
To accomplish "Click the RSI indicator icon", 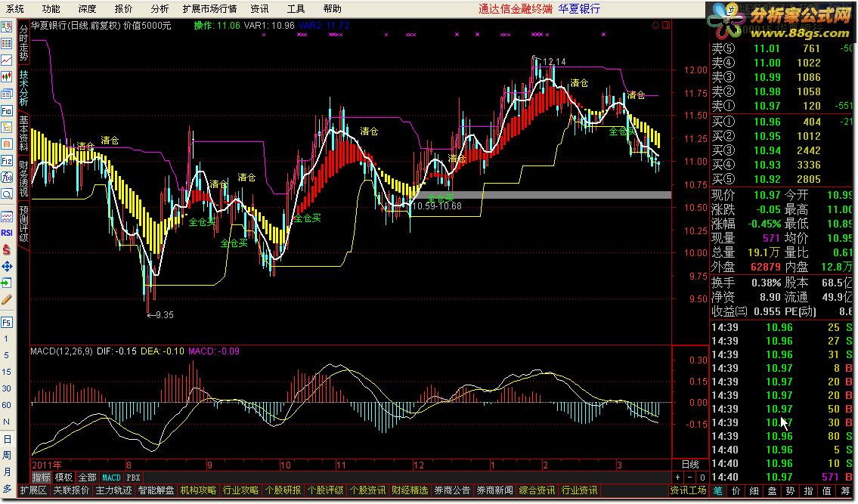I will [x=7, y=233].
